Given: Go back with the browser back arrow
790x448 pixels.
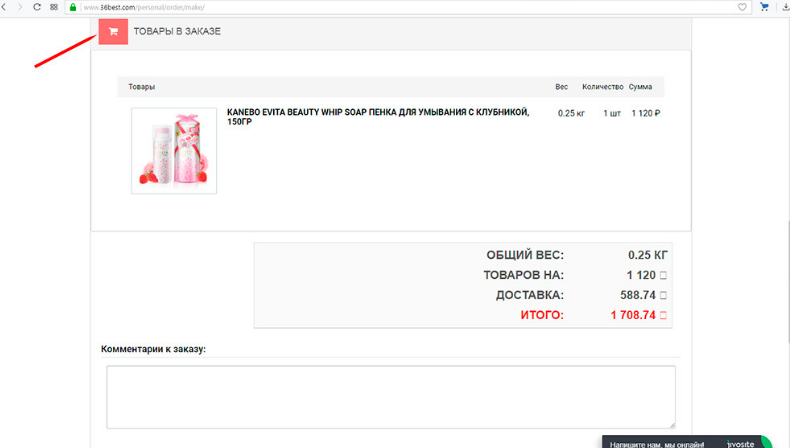Looking at the screenshot, I should click(x=5, y=7).
